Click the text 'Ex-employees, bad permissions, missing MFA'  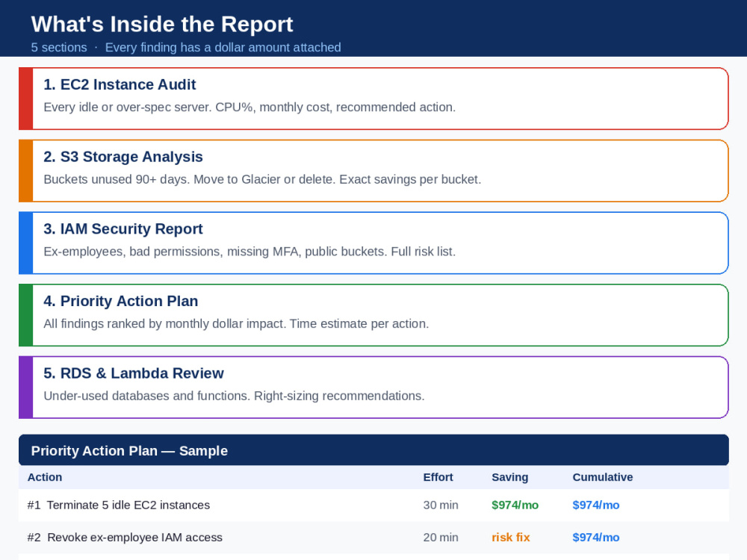coord(172,252)
